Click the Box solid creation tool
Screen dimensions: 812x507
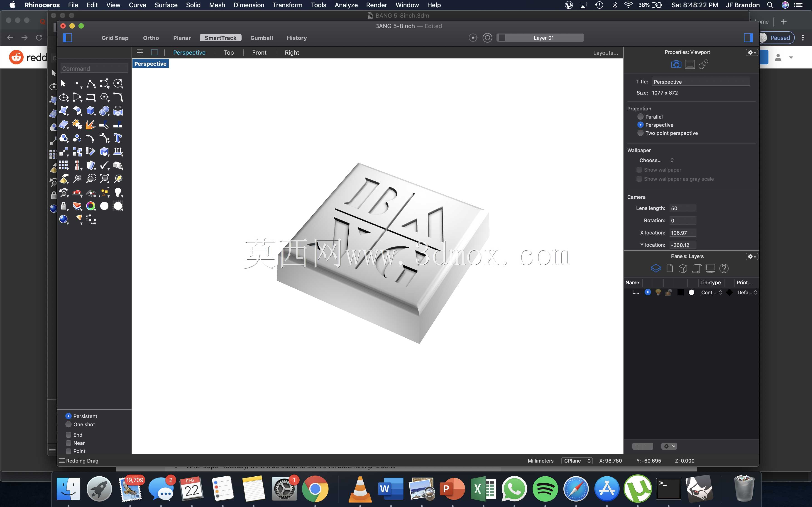click(x=90, y=111)
